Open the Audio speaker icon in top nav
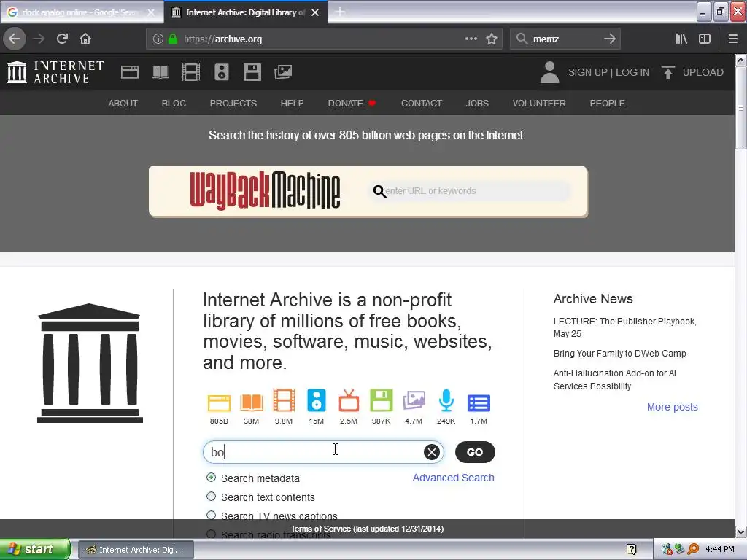Screen dimensions: 747x560 [x=222, y=72]
